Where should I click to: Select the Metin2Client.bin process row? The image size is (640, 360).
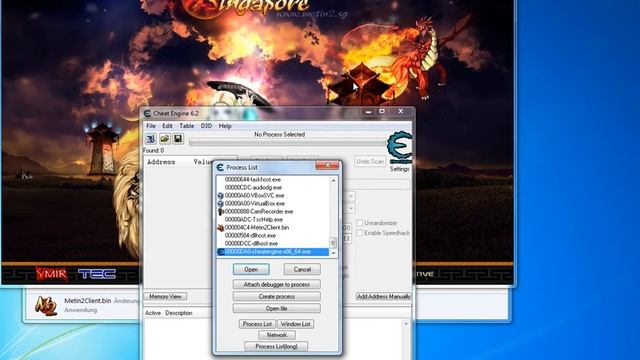pyautogui.click(x=273, y=228)
